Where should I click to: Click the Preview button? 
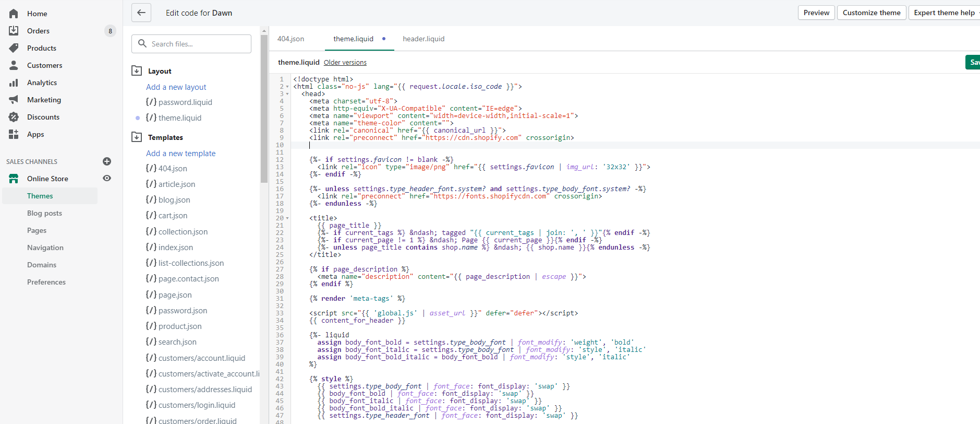pos(816,13)
